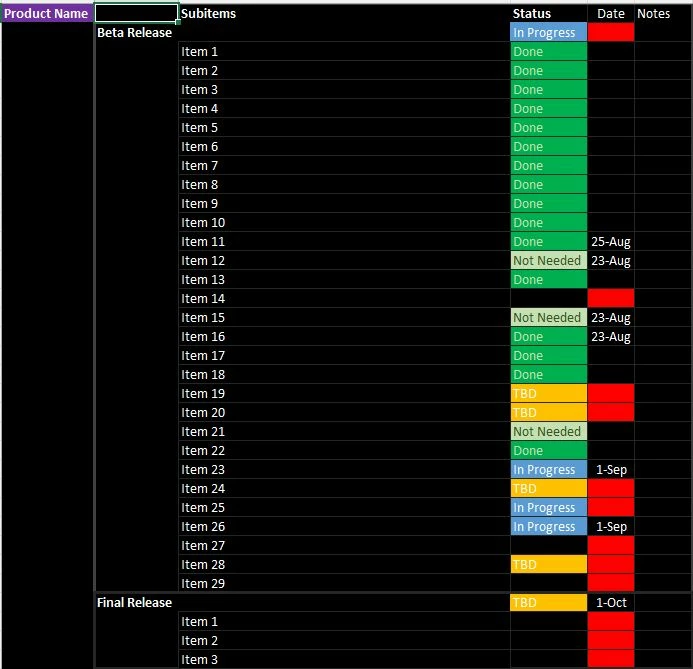Click the red date cell of Item 14
Image resolution: width=693 pixels, height=669 pixels.
611,299
